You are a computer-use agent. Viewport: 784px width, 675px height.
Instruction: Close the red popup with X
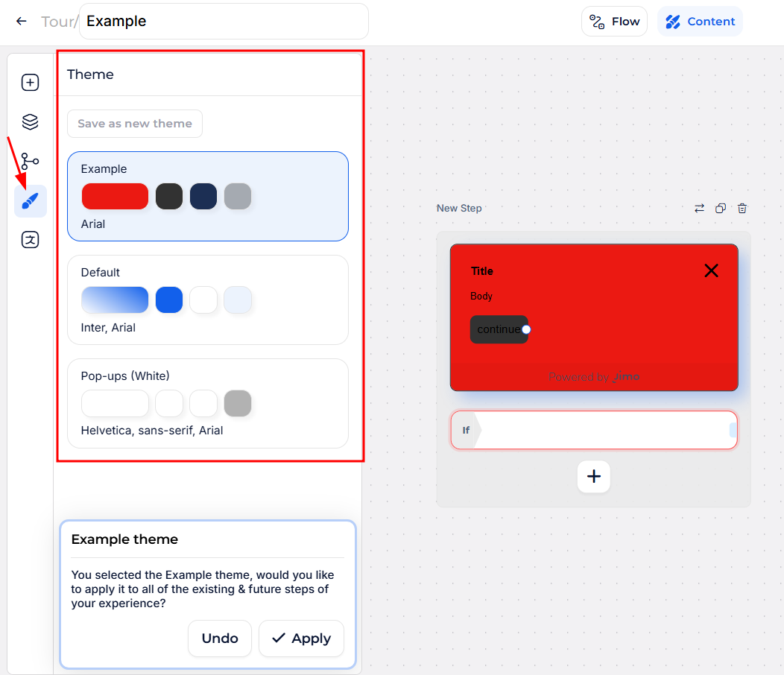[x=711, y=270]
